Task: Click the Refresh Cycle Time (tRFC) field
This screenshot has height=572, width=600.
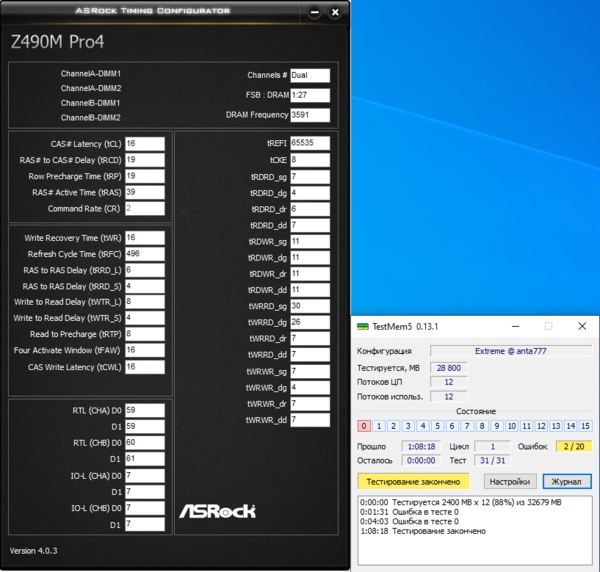Action: coord(145,254)
